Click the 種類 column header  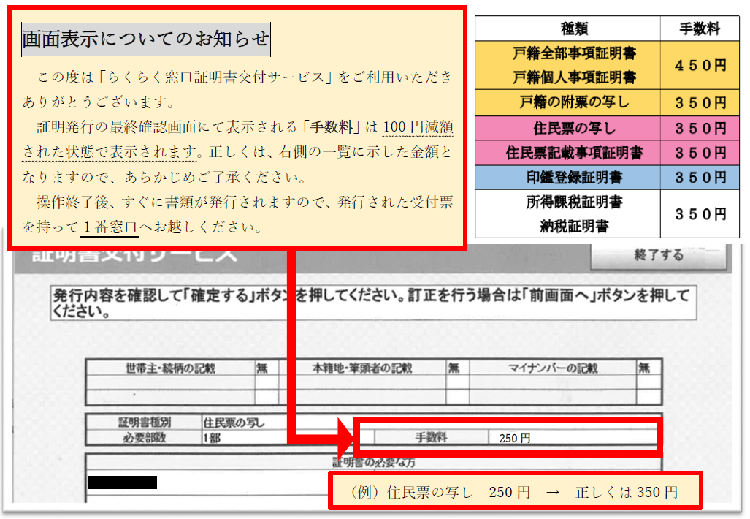click(x=575, y=29)
